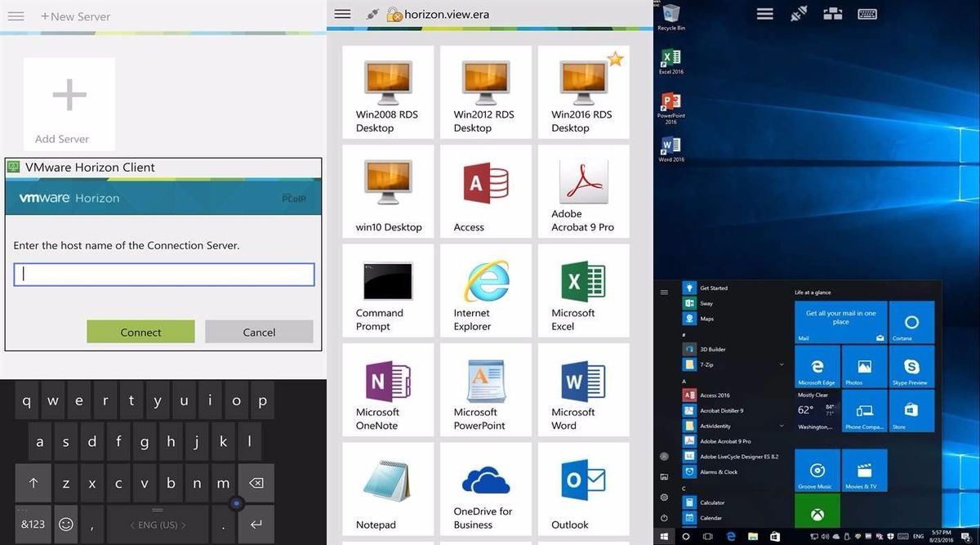Click the Connect button

pyautogui.click(x=140, y=332)
